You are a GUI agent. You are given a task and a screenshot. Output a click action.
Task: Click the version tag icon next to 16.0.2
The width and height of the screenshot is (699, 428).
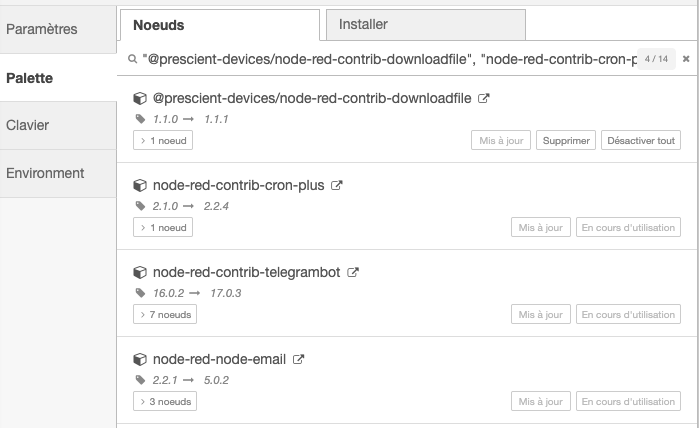click(140, 293)
